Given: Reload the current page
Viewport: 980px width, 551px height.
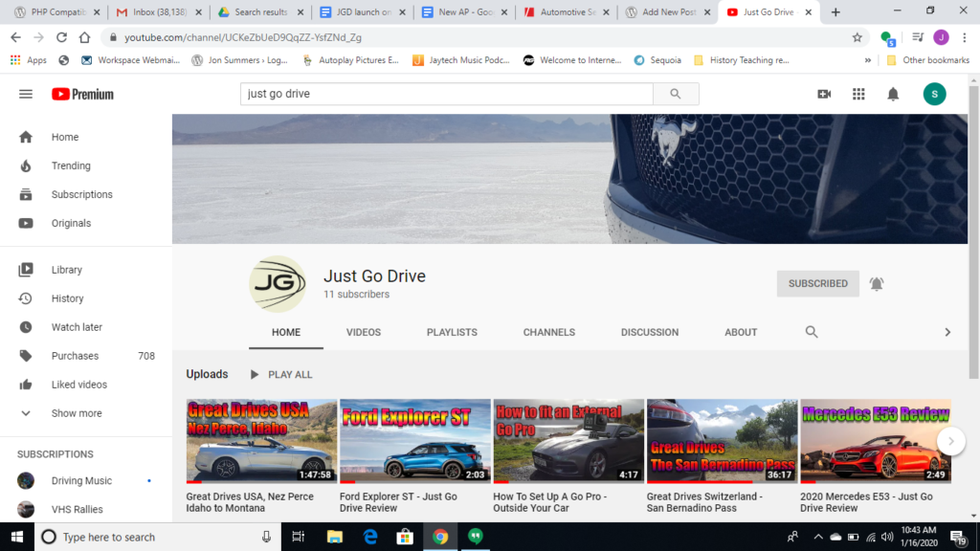Looking at the screenshot, I should 61,37.
